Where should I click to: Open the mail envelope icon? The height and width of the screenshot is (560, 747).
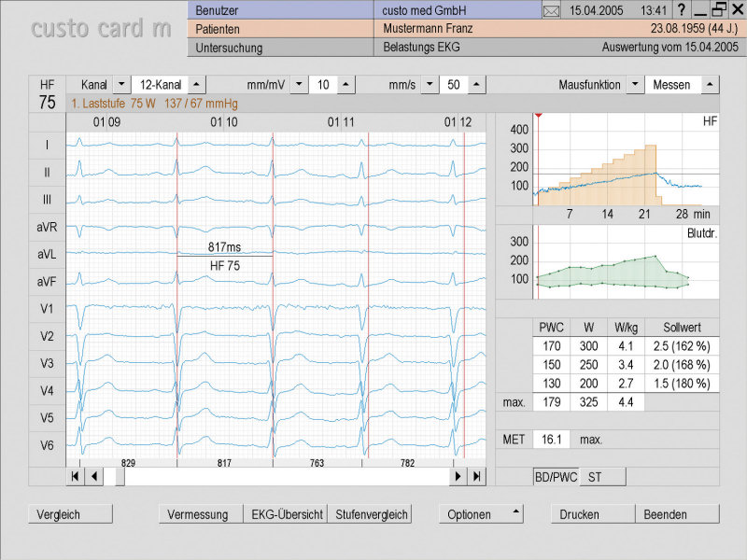[x=551, y=10]
